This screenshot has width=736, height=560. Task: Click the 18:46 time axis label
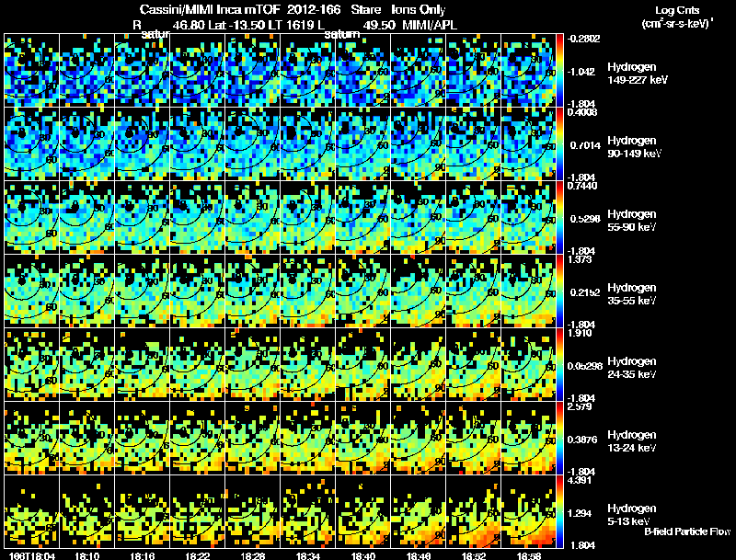click(x=419, y=555)
